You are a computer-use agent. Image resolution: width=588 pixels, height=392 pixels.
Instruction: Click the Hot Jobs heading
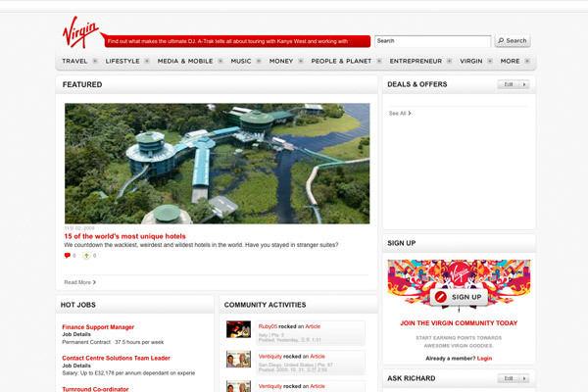coord(78,305)
